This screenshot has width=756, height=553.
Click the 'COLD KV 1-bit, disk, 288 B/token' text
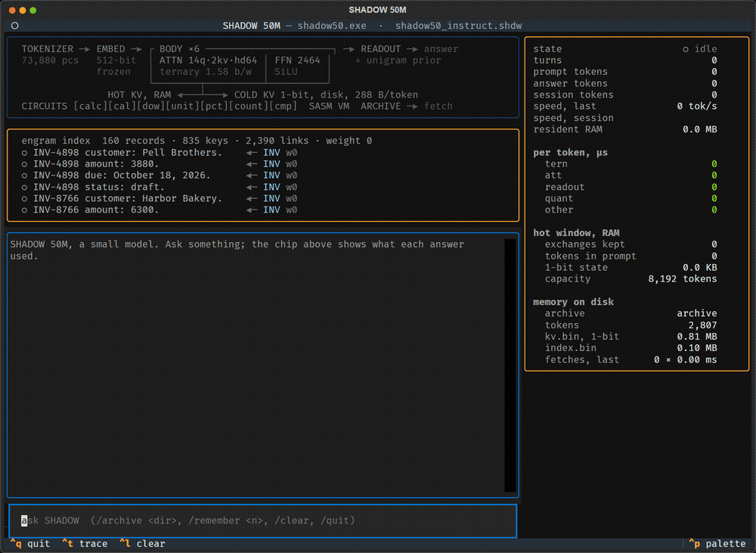(326, 95)
